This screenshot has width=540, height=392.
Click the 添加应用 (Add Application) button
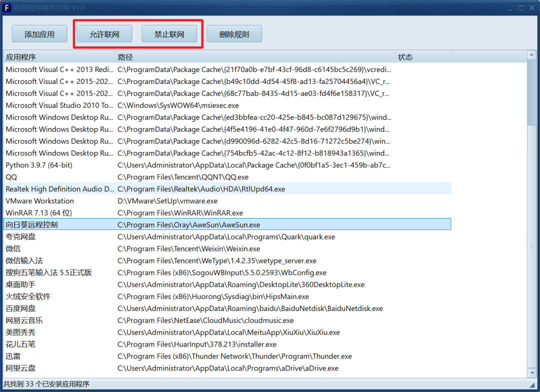pos(39,33)
